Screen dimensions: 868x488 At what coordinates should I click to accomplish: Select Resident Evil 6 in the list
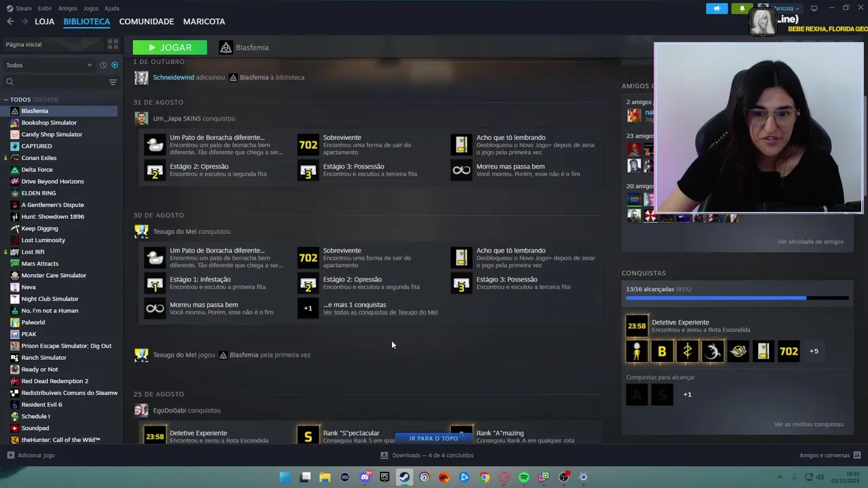click(x=41, y=405)
